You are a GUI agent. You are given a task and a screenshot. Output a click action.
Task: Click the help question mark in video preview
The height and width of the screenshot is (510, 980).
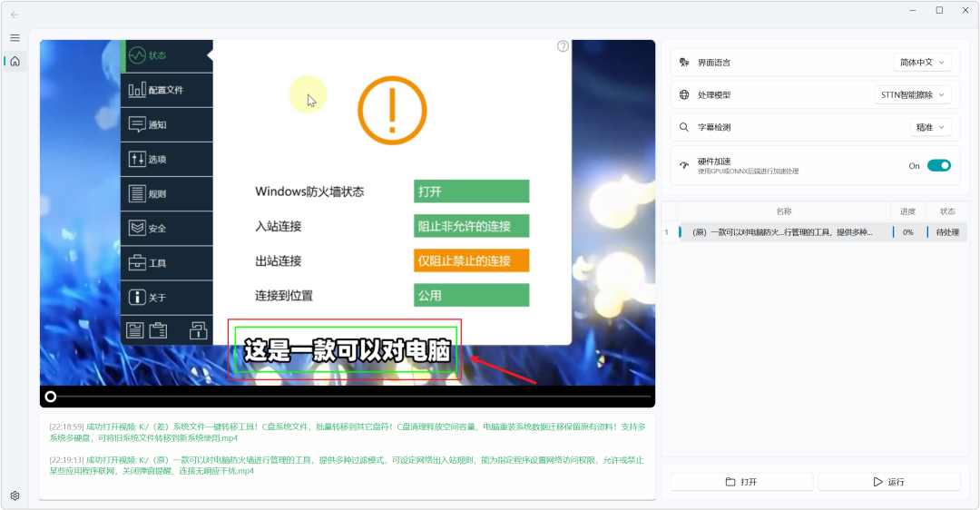[x=563, y=46]
